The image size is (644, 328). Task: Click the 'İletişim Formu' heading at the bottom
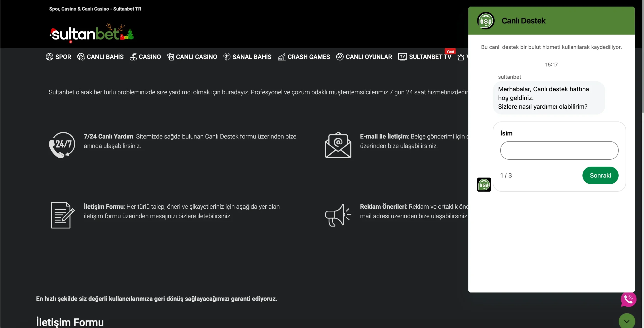(70, 322)
